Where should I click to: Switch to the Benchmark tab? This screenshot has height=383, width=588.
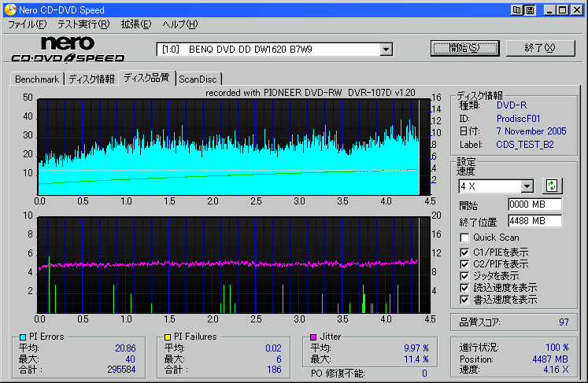coord(37,79)
